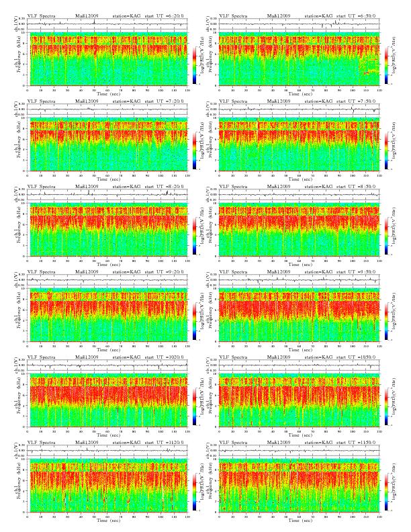Click the PSD color bar of the 6:20:0 plot
The width and height of the screenshot is (411, 532).
pyautogui.click(x=194, y=64)
